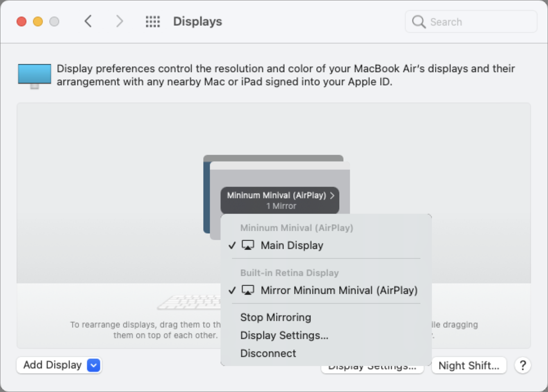548x392 pixels.
Task: Toggle the checkmark on Main Display
Action: coord(232,246)
